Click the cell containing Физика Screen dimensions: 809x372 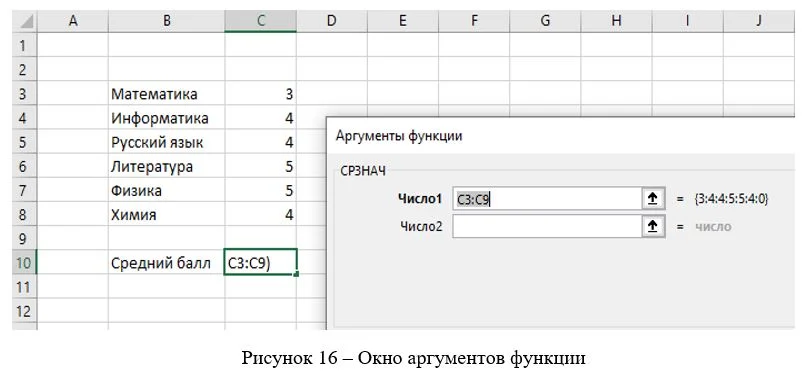point(166,190)
